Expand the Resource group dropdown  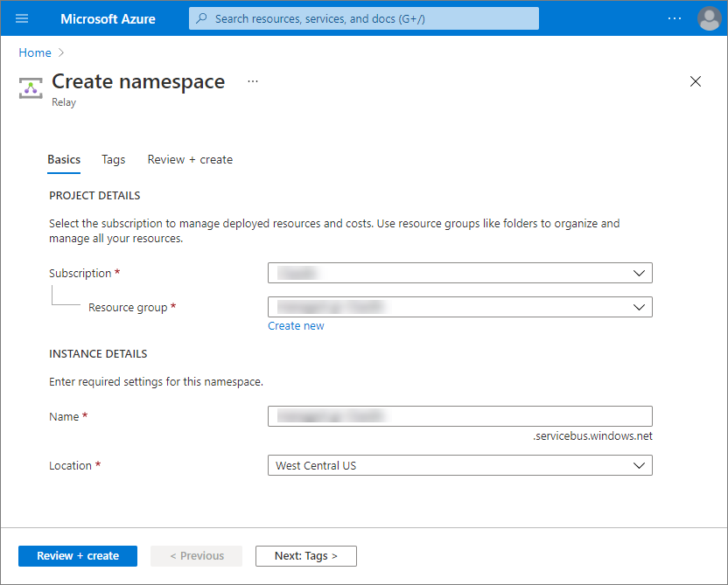459,307
